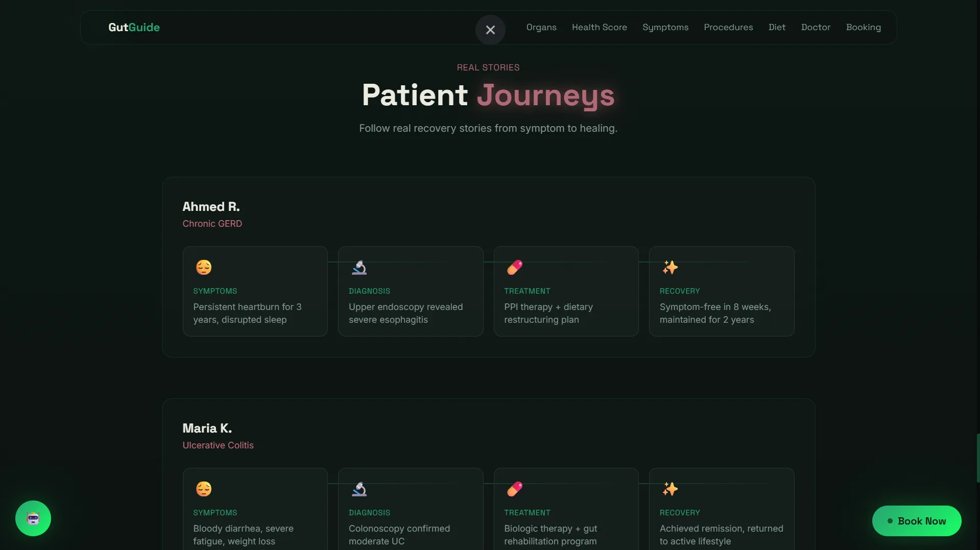Viewport: 980px width, 550px height.
Task: Open the Doctor nav link
Action: click(x=816, y=27)
